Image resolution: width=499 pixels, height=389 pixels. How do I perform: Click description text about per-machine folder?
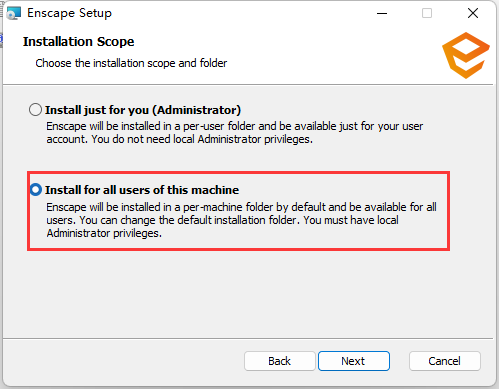[x=241, y=220]
